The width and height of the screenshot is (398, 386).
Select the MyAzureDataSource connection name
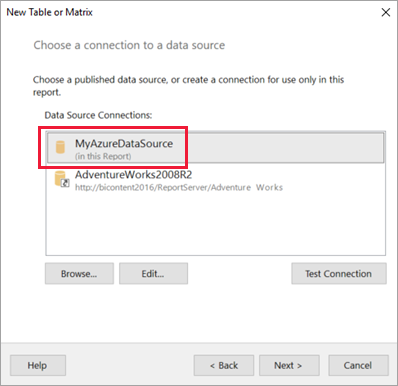coord(124,144)
